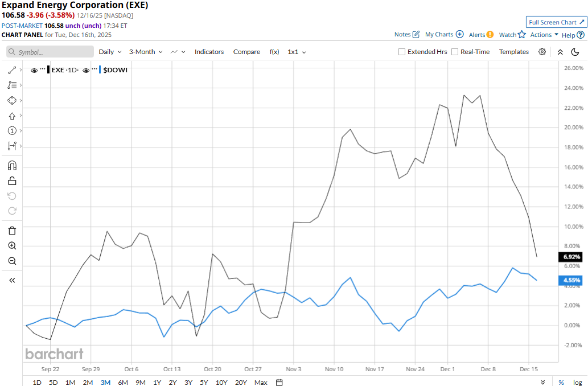Open the 1x1 grid layout dropdown

point(297,52)
